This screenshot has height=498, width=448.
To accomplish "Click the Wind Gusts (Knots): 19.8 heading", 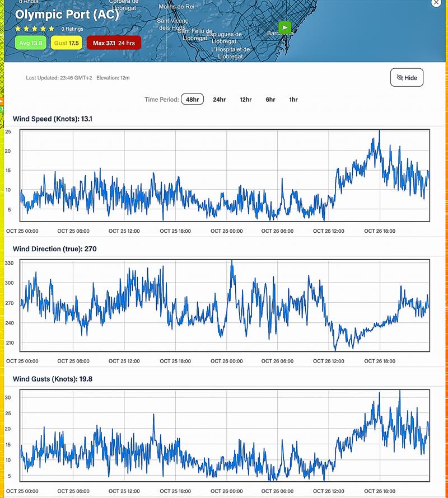I will pyautogui.click(x=53, y=379).
